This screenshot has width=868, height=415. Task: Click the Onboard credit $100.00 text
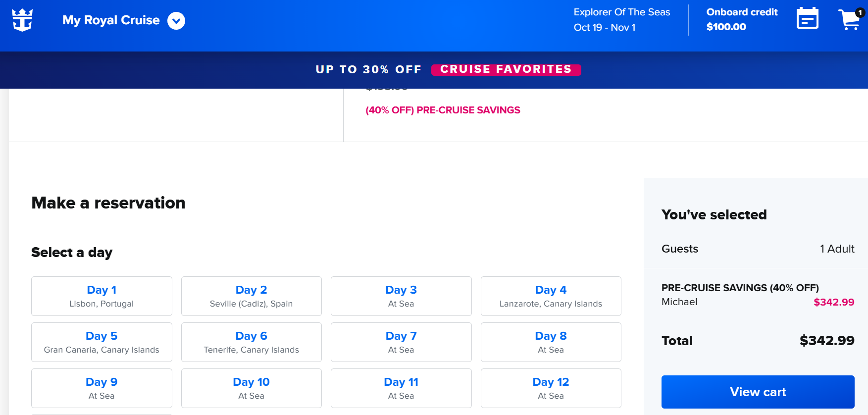click(x=742, y=19)
